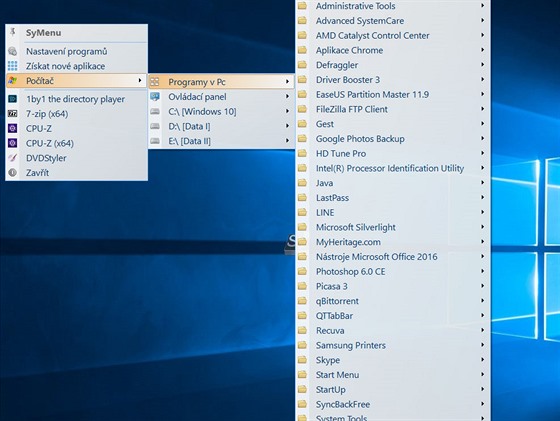Launch DVDStyler from the menu
Viewport: 560px width, 421px height.
tap(77, 158)
